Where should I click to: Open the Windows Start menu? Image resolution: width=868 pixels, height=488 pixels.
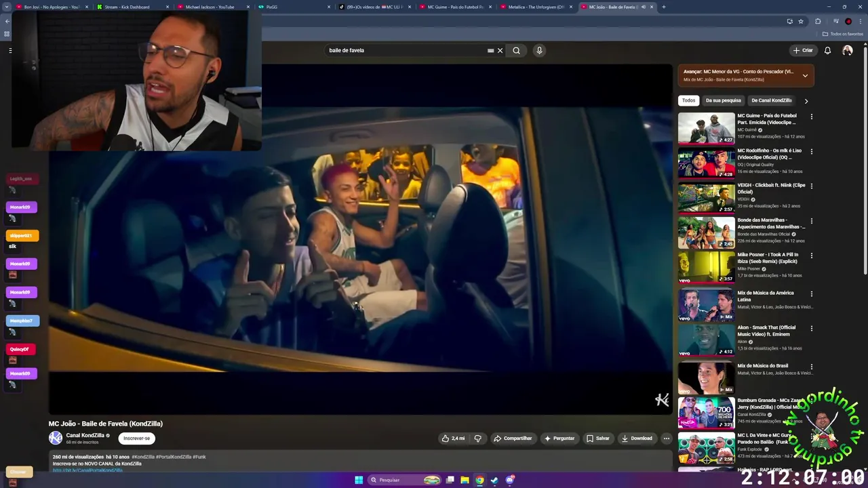coord(359,480)
